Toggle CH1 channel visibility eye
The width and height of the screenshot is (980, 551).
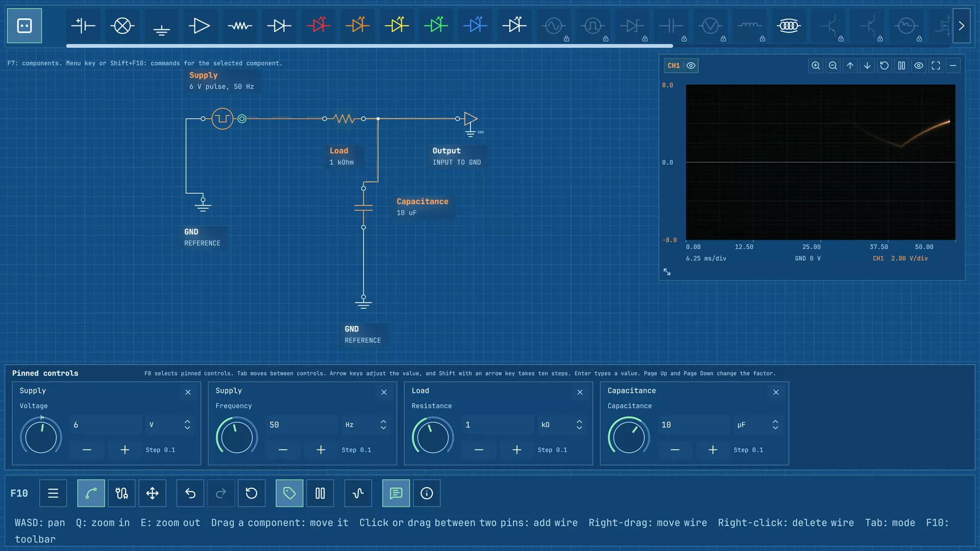[x=691, y=65]
